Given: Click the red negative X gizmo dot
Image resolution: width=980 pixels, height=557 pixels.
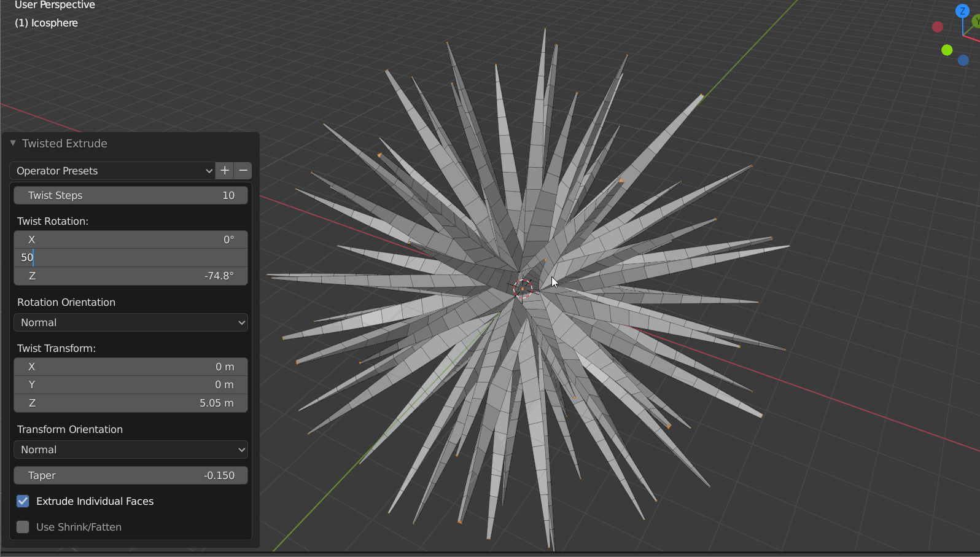Looking at the screenshot, I should coord(937,27).
